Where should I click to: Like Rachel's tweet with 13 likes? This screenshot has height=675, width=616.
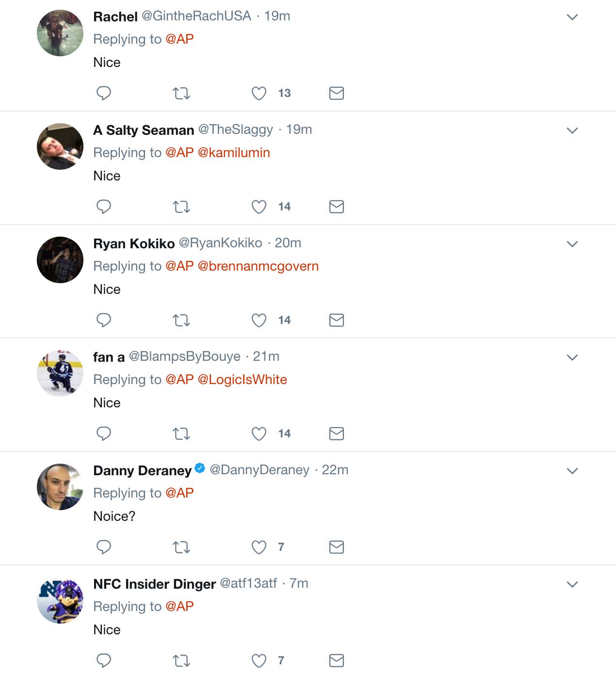(259, 93)
